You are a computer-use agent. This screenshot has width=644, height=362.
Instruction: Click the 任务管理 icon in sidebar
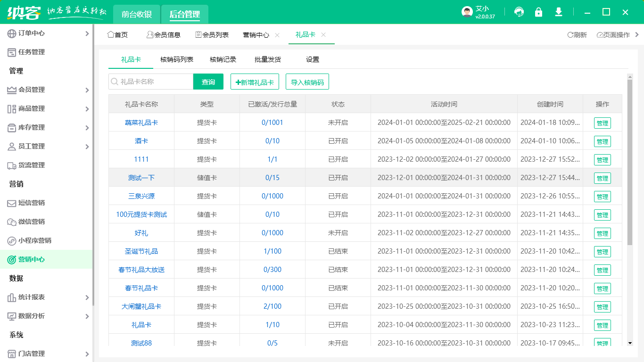(x=12, y=52)
